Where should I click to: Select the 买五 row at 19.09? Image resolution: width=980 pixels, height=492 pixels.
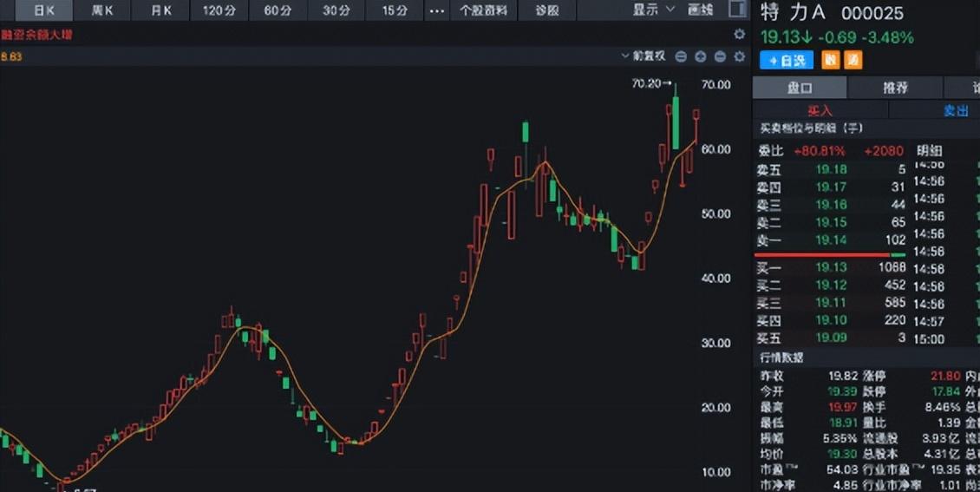point(831,338)
